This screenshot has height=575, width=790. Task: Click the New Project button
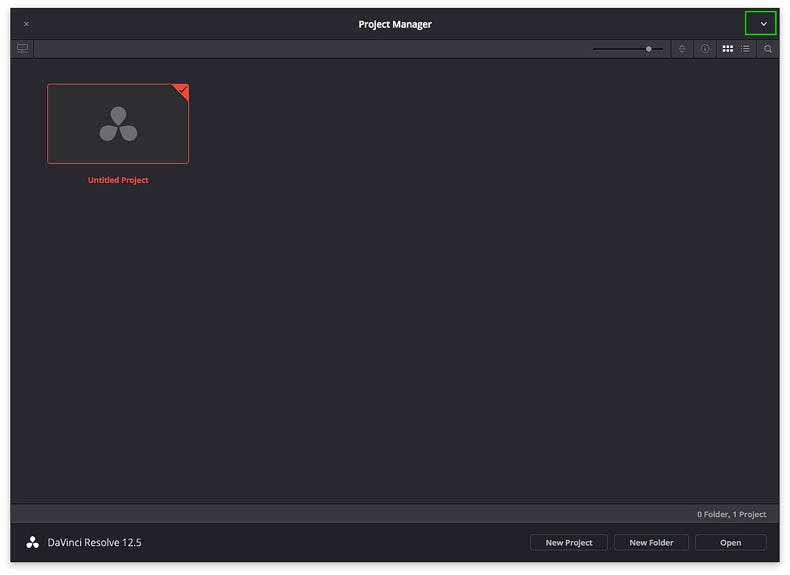569,543
